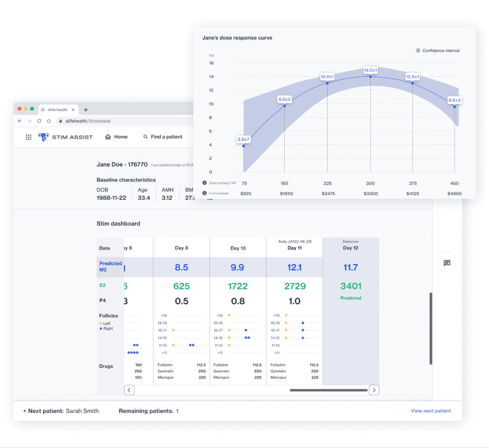Screen dimensions: 489x448
Task: Select the Alife health browser tab
Action: 58,110
